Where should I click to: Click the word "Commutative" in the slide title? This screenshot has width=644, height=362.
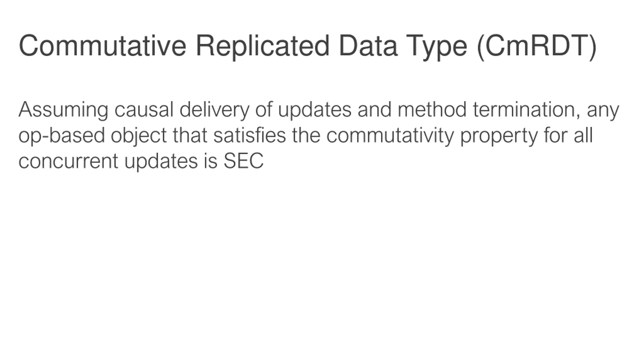(103, 46)
